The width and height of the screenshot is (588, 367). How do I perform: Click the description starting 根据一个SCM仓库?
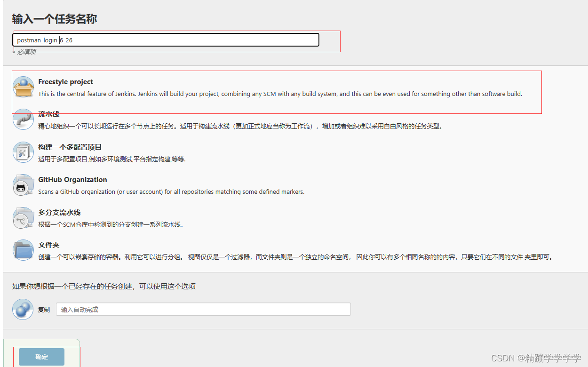pos(111,224)
